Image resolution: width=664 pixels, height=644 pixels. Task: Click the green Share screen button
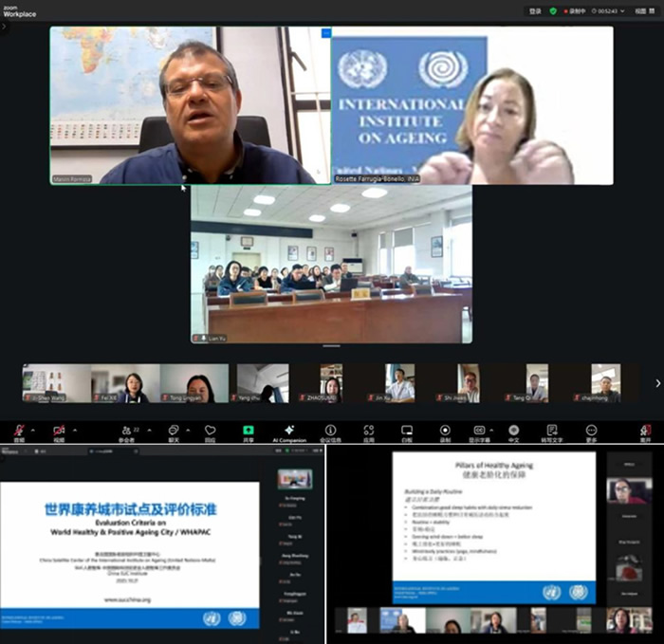(x=249, y=431)
